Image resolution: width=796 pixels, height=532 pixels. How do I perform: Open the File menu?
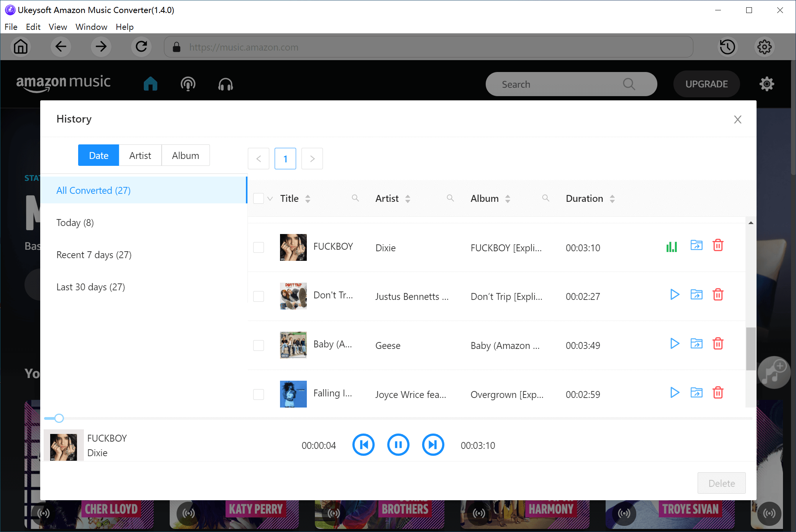pyautogui.click(x=11, y=27)
